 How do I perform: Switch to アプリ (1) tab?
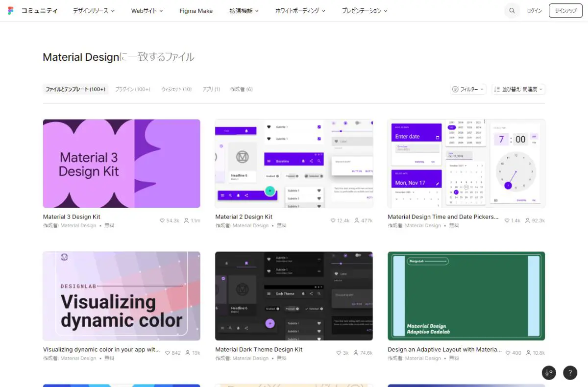(x=211, y=89)
